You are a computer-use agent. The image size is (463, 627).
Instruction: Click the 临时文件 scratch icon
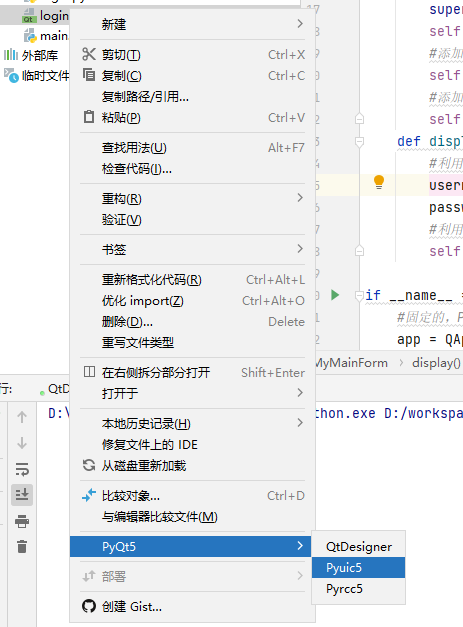(x=11, y=75)
